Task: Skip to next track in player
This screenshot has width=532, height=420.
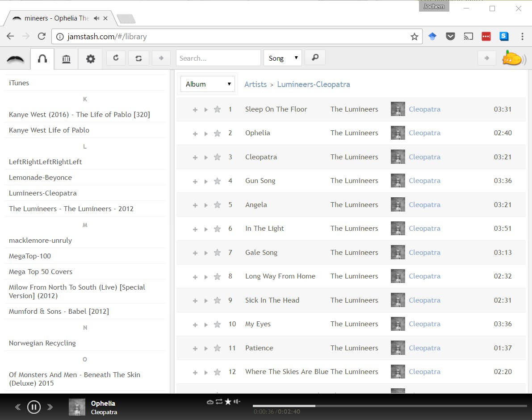Action: coord(50,407)
